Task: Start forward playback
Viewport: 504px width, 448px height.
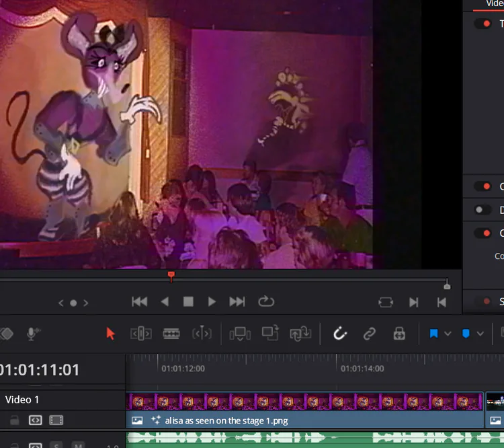Action: (x=212, y=302)
